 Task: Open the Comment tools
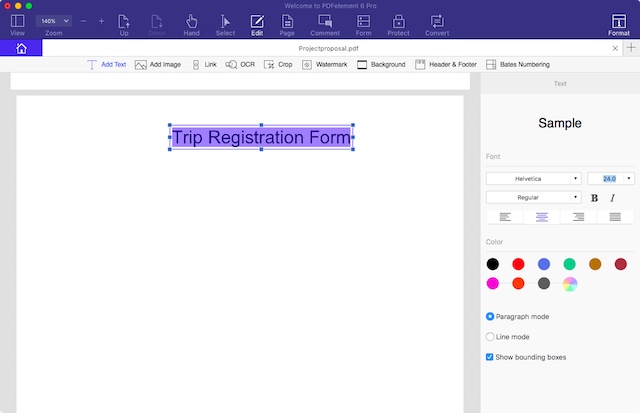[325, 25]
